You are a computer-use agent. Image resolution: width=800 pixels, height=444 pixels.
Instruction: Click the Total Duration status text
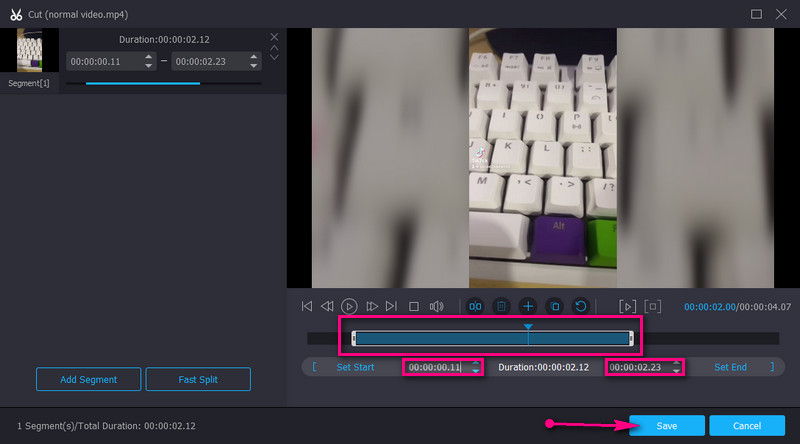[106, 426]
